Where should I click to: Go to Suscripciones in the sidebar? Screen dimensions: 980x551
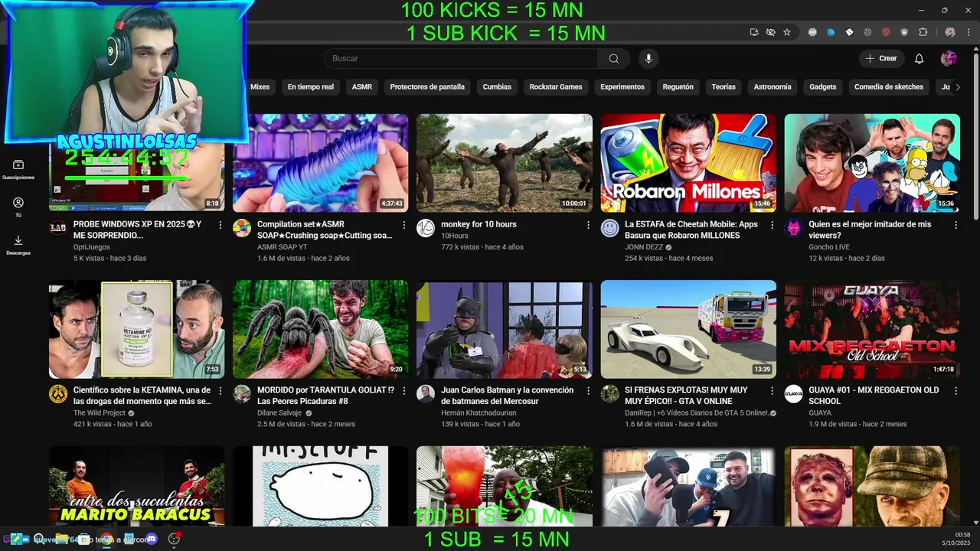(18, 170)
